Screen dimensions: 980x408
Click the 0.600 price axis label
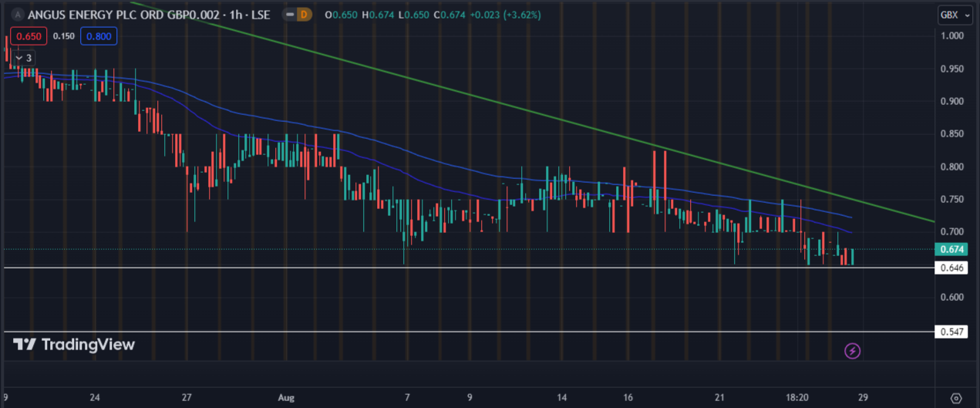tap(951, 297)
